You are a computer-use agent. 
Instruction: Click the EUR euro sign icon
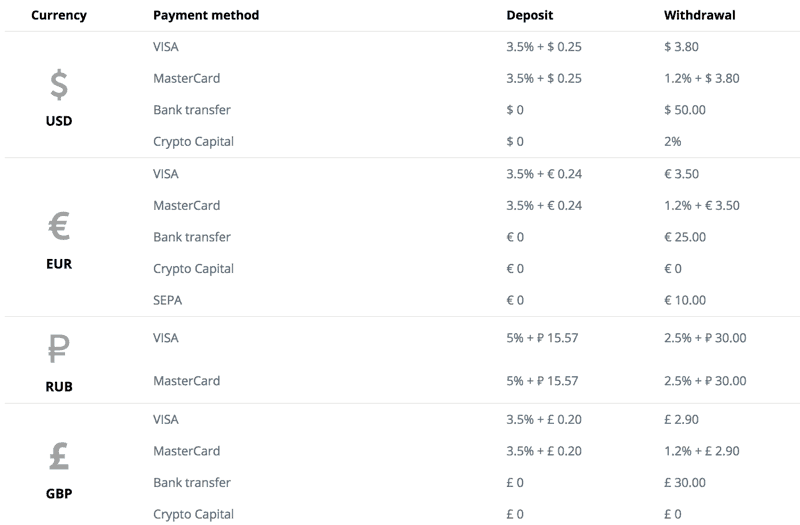coord(59,226)
